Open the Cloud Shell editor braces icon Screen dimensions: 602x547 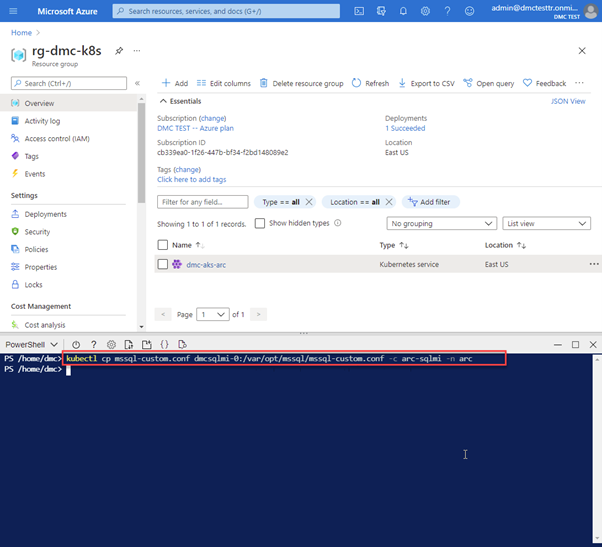coord(164,344)
